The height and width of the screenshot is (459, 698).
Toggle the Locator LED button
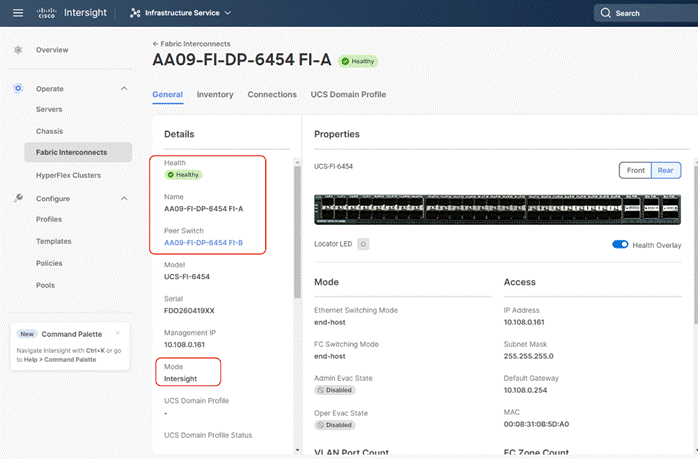pyautogui.click(x=363, y=244)
